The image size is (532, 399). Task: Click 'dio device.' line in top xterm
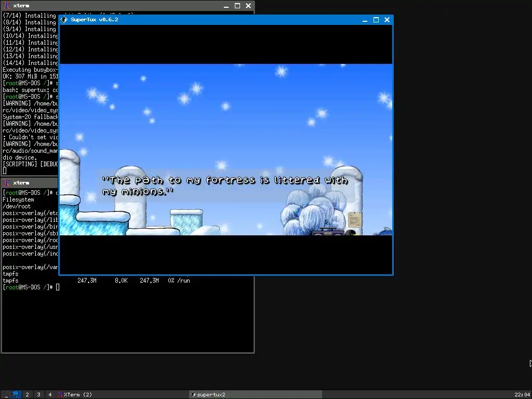[20, 157]
